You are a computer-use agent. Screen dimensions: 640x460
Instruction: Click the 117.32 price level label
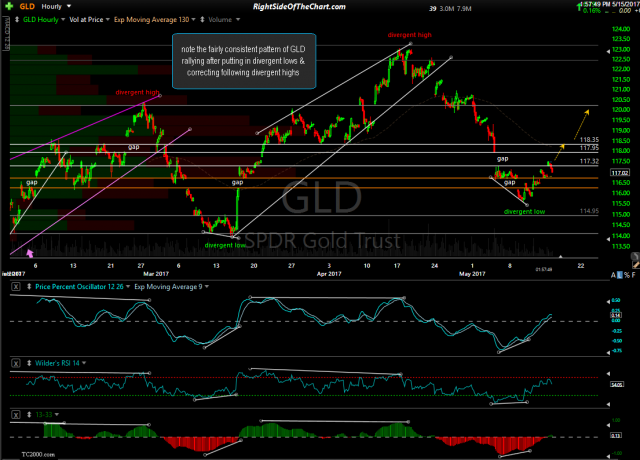tap(589, 161)
